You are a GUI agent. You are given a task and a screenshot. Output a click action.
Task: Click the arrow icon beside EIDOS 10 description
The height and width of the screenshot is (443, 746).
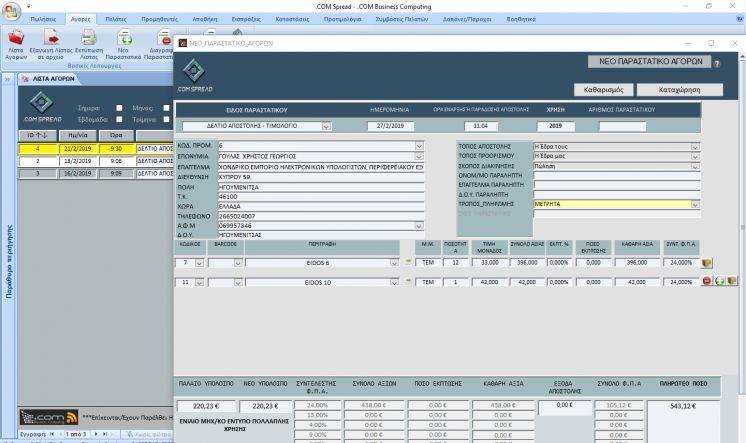click(408, 281)
